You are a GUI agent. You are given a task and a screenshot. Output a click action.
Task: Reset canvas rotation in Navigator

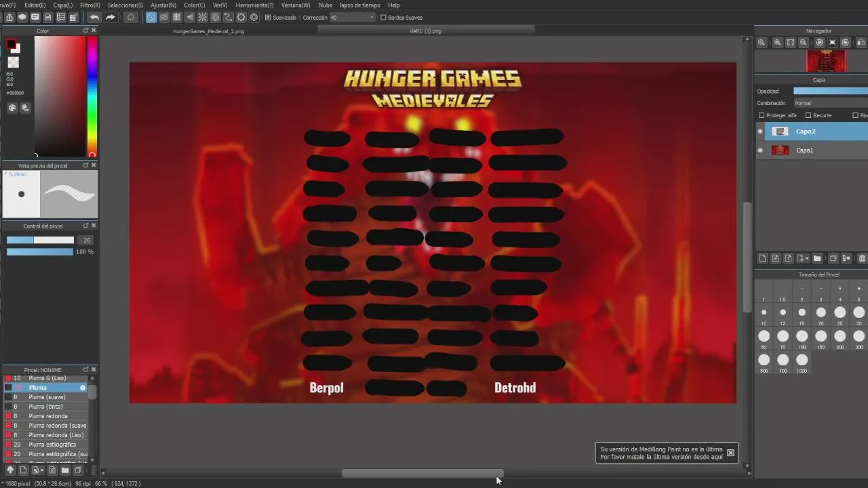(833, 42)
